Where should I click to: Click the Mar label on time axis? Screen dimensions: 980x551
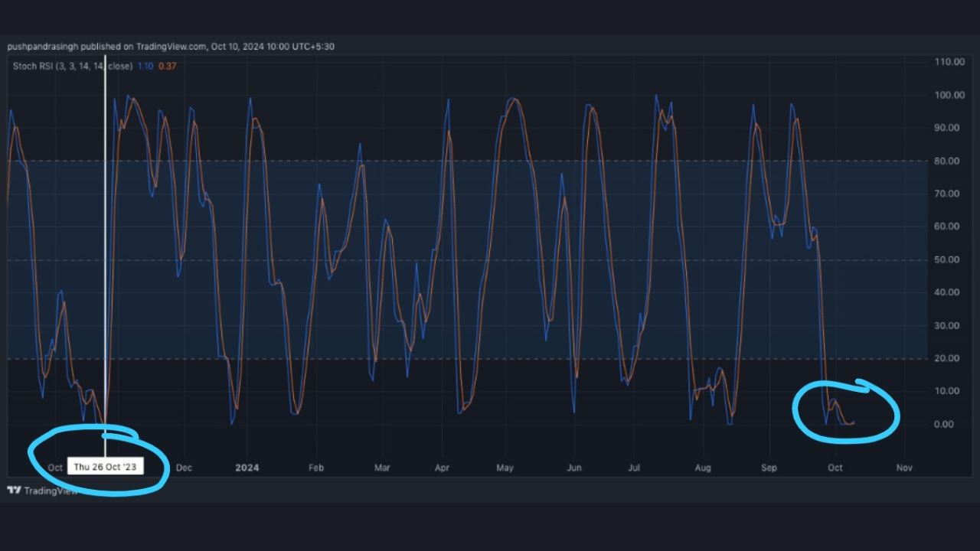point(382,468)
